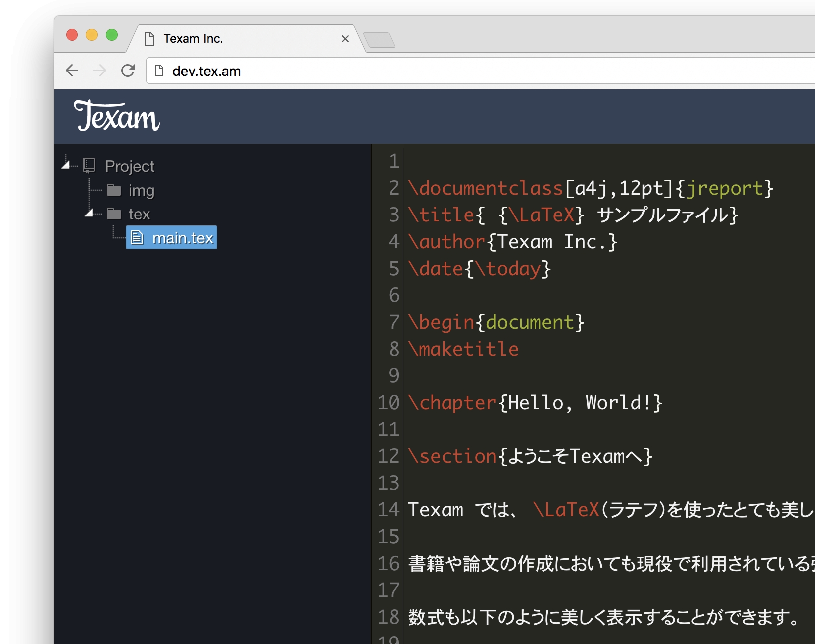This screenshot has width=815, height=644.
Task: Click the browser back arrow
Action: pos(72,71)
